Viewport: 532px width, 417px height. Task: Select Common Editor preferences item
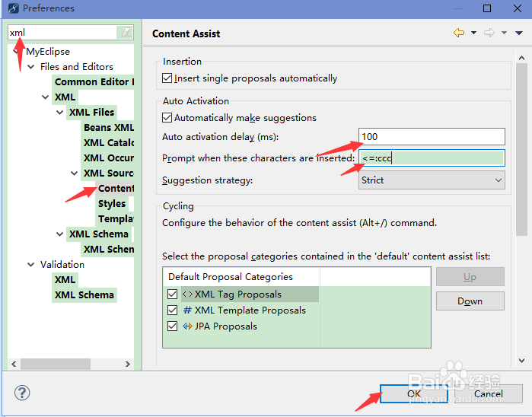(94, 81)
